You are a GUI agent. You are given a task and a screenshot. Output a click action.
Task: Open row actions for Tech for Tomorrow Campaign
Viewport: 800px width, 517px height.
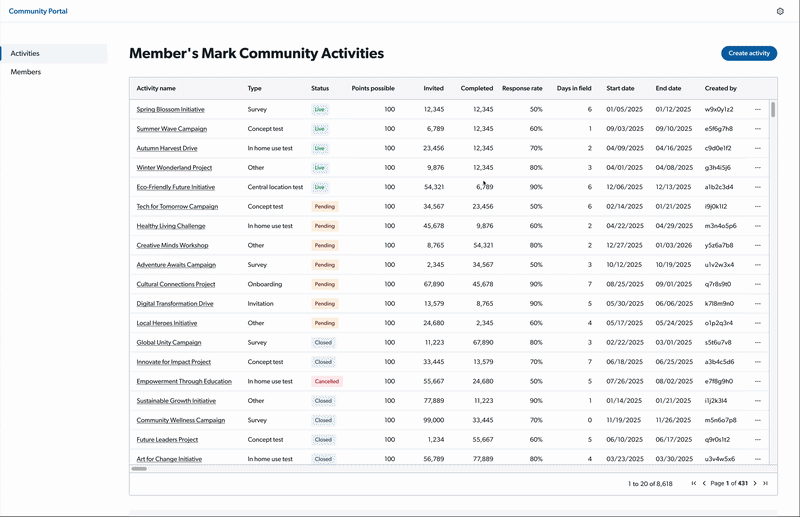coord(758,206)
